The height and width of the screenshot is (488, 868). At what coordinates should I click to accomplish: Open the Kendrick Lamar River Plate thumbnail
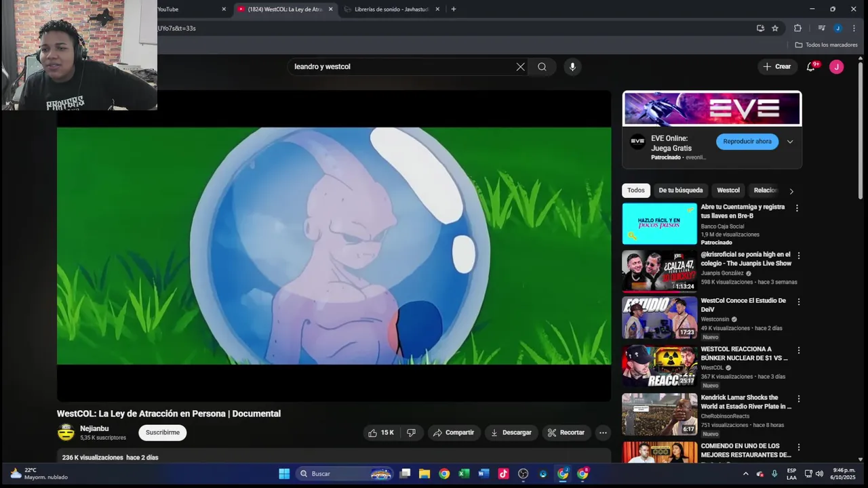tap(660, 414)
